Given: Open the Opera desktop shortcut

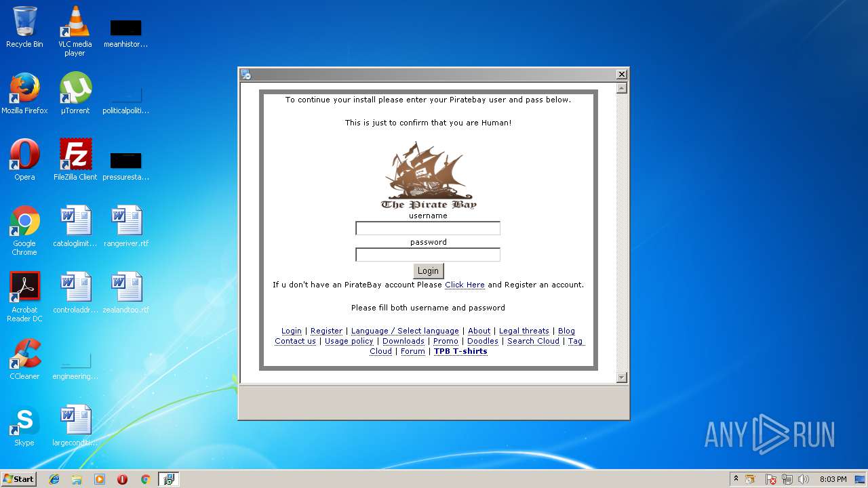Looking at the screenshot, I should point(24,160).
